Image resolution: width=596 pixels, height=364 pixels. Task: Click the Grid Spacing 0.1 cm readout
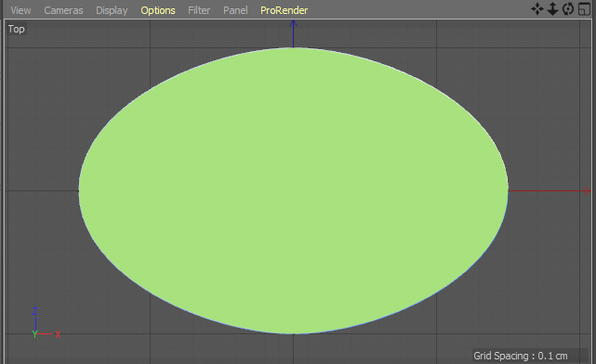coord(521,356)
